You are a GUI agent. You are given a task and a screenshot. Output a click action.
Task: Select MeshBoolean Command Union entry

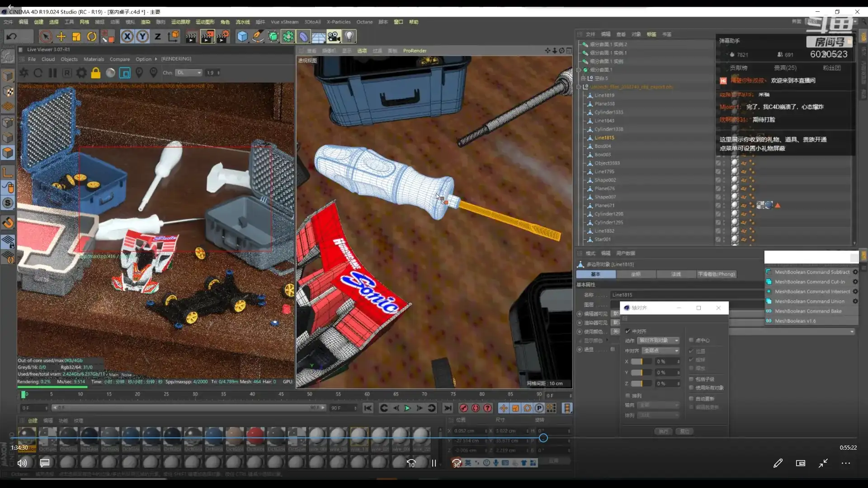coord(809,301)
